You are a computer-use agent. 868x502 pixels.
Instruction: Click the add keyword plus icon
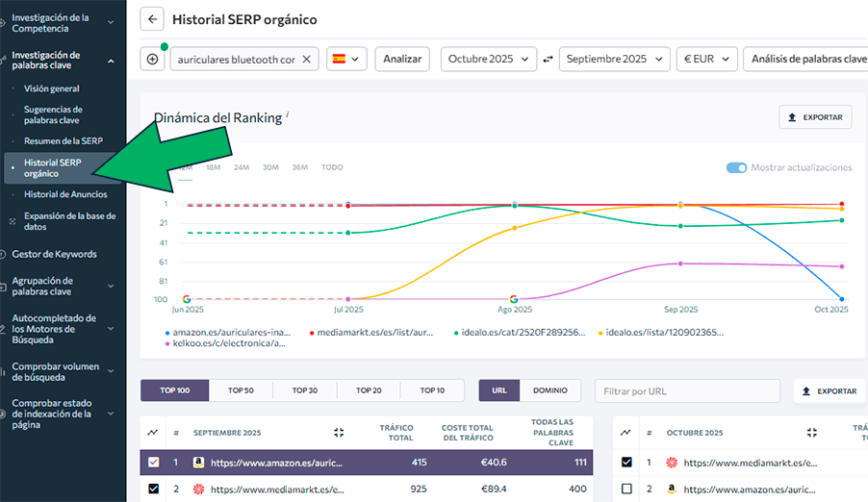point(152,59)
